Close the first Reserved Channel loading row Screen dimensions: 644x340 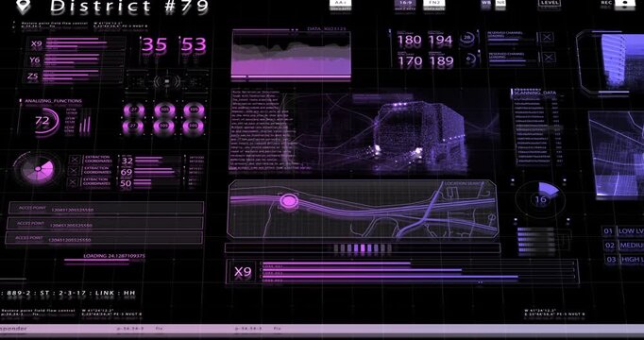(546, 38)
